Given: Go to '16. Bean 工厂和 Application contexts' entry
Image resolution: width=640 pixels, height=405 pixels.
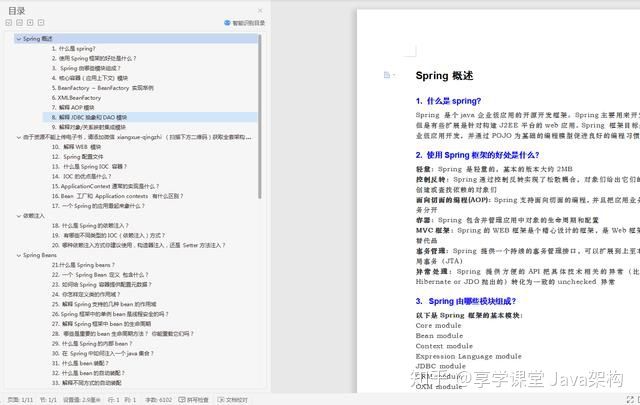Looking at the screenshot, I should pos(118,196).
